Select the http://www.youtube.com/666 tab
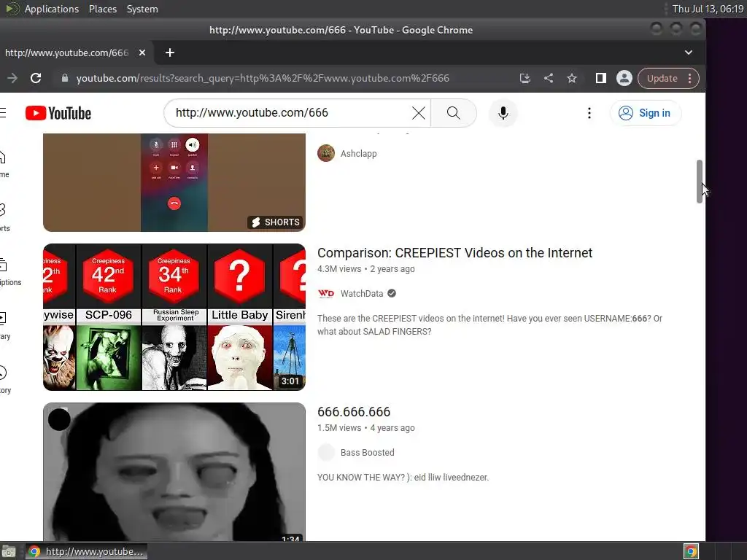Image resolution: width=747 pixels, height=560 pixels. coord(66,52)
